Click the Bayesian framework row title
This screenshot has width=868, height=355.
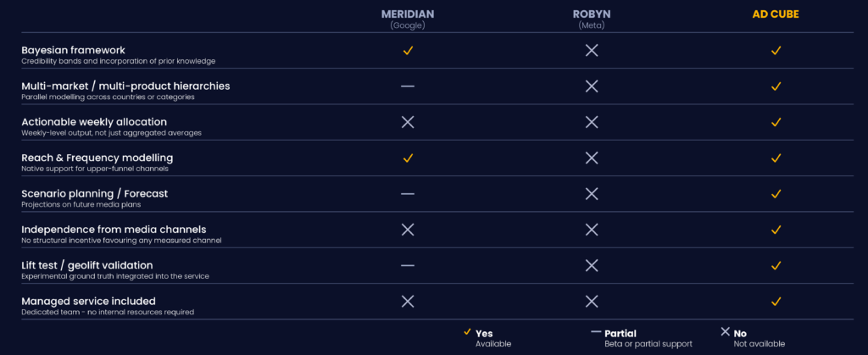(74, 50)
